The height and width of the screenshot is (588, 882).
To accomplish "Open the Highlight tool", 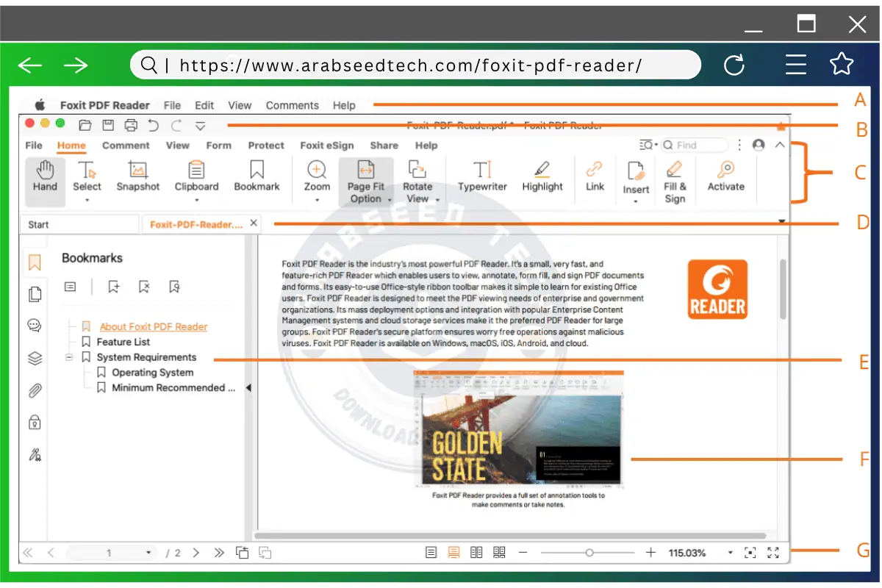I will click(542, 179).
